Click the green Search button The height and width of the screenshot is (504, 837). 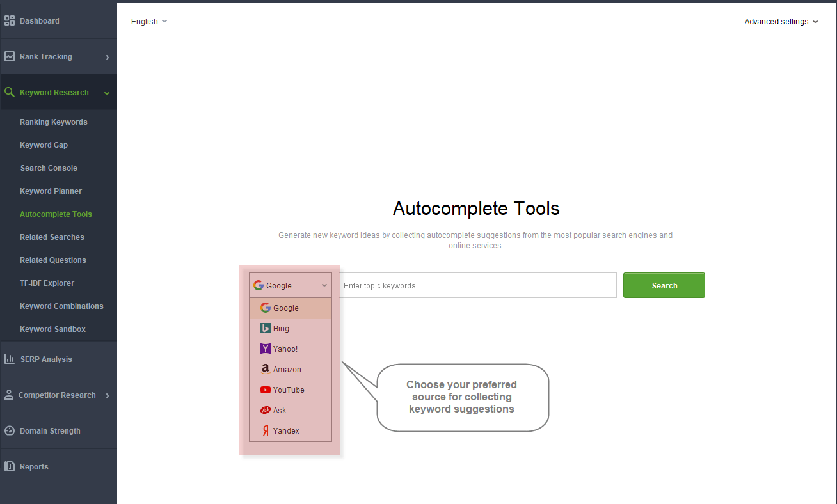[664, 285]
